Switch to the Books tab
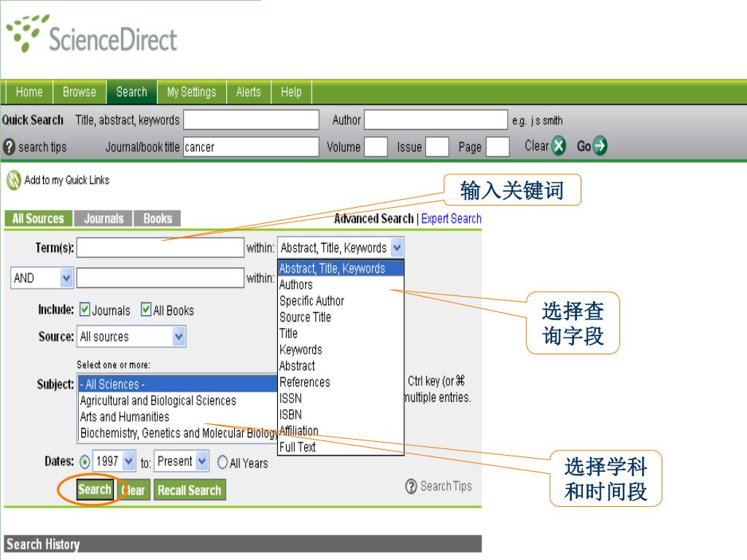 pos(158,219)
